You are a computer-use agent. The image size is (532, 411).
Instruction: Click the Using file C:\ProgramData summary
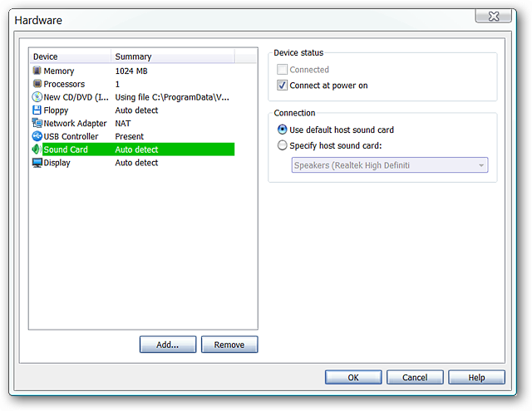click(172, 97)
